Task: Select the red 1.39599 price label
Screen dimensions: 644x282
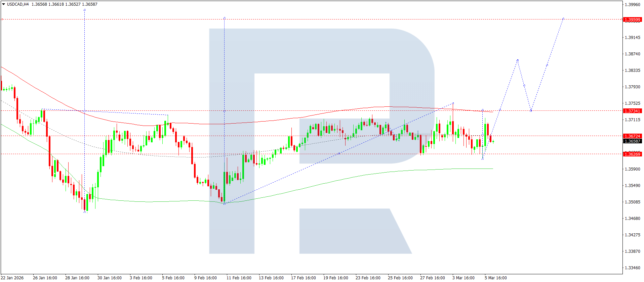Action: coord(632,20)
